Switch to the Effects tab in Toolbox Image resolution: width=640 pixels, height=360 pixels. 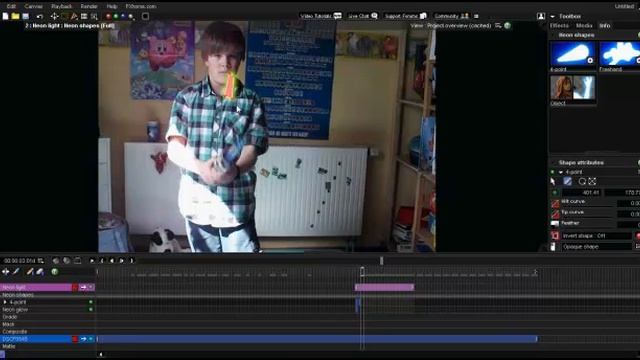tap(559, 26)
